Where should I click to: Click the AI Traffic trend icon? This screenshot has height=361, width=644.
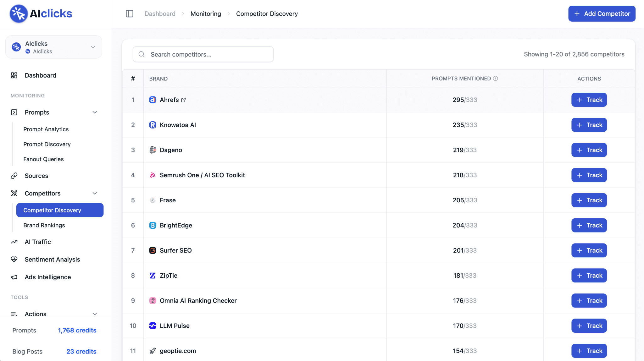click(x=14, y=242)
